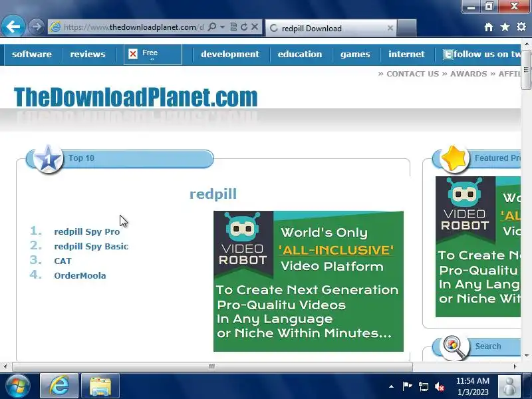Screen dimensions: 532x399
Task: Click the address bar URL field
Action: tap(134, 27)
